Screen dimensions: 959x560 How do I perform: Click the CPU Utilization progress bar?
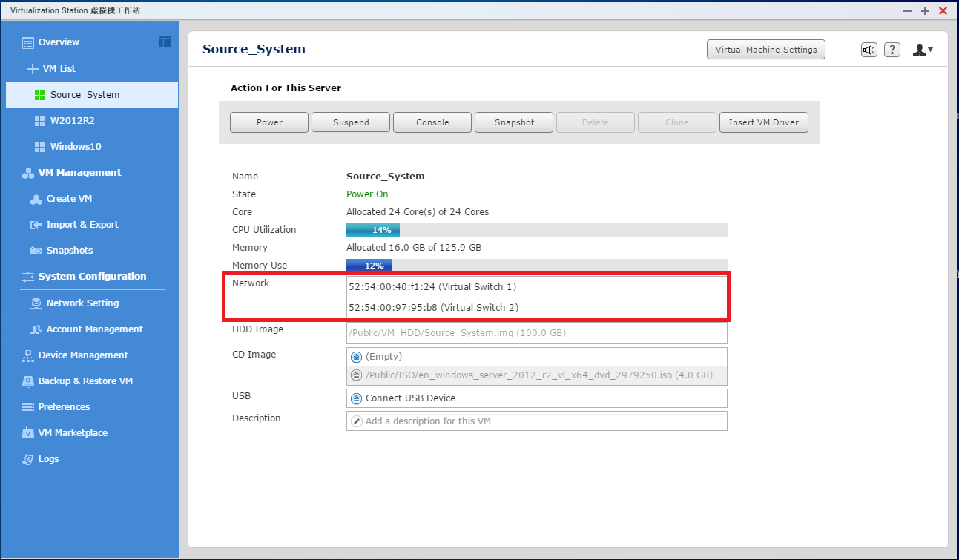pos(536,230)
